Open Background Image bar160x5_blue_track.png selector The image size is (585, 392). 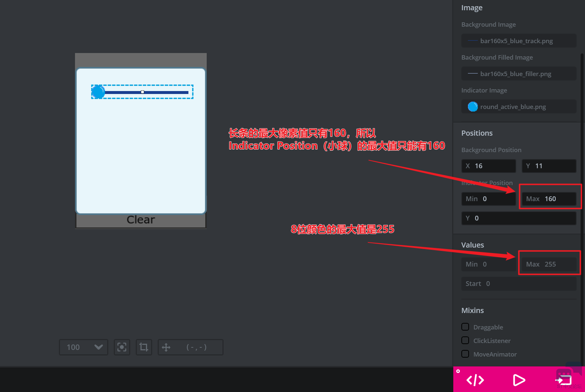(x=518, y=41)
